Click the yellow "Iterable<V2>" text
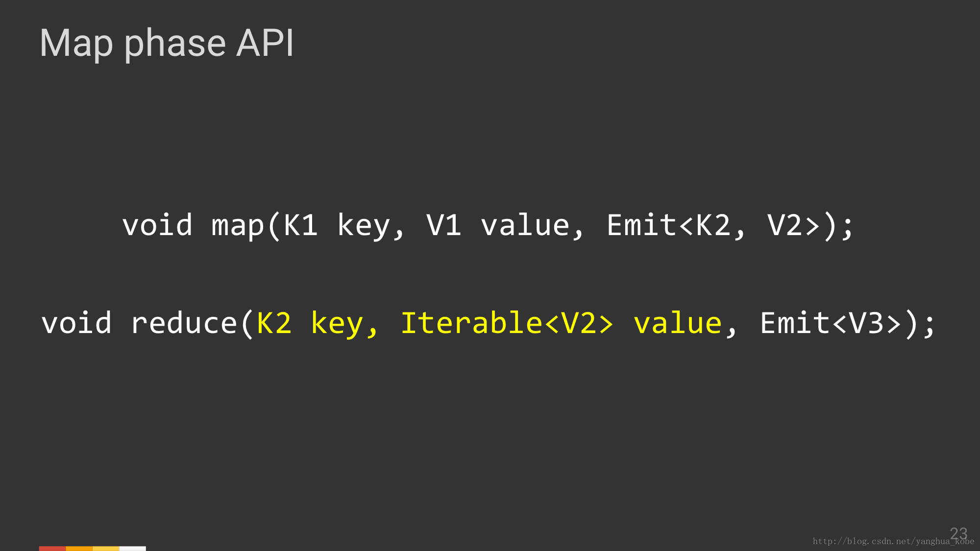The image size is (980, 551). [x=507, y=324]
